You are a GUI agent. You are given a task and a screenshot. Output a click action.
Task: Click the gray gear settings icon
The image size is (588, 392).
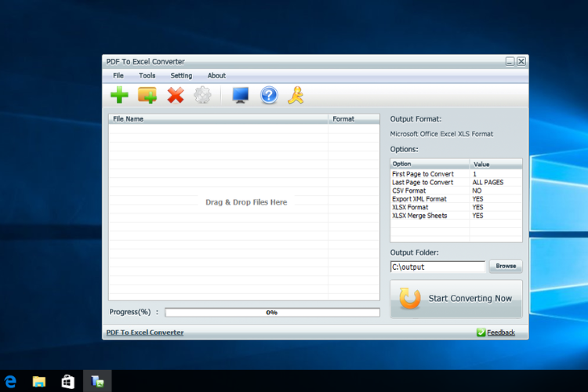click(x=202, y=95)
